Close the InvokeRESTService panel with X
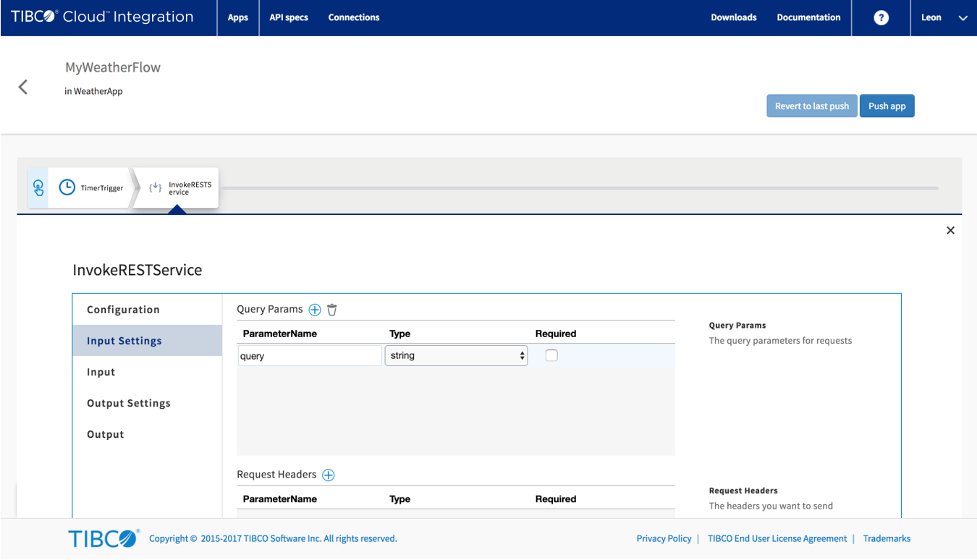 [950, 230]
